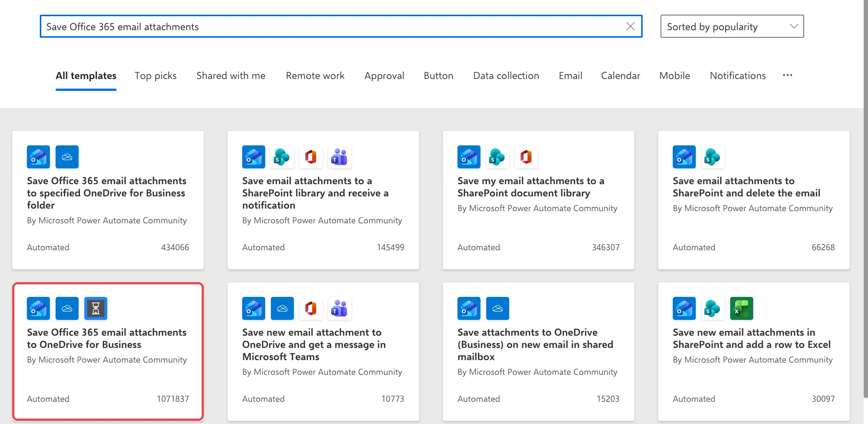Click the usage count 1071837
Viewport: 868px width, 424px height.
[173, 399]
